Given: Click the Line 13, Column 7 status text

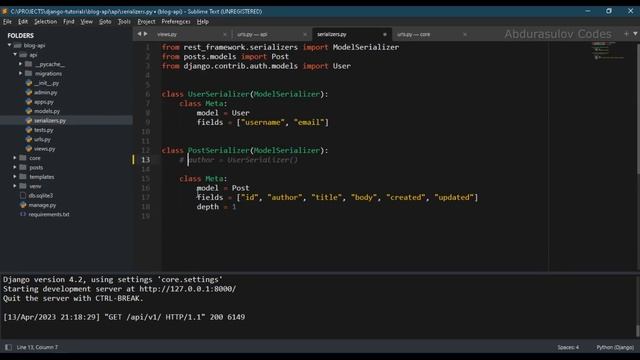Looking at the screenshot, I should pyautogui.click(x=37, y=347).
